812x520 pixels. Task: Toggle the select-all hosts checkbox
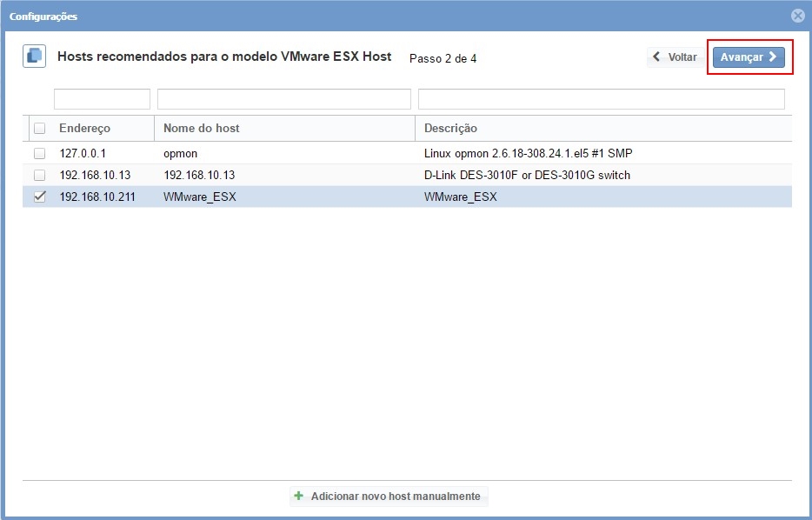tap(39, 129)
